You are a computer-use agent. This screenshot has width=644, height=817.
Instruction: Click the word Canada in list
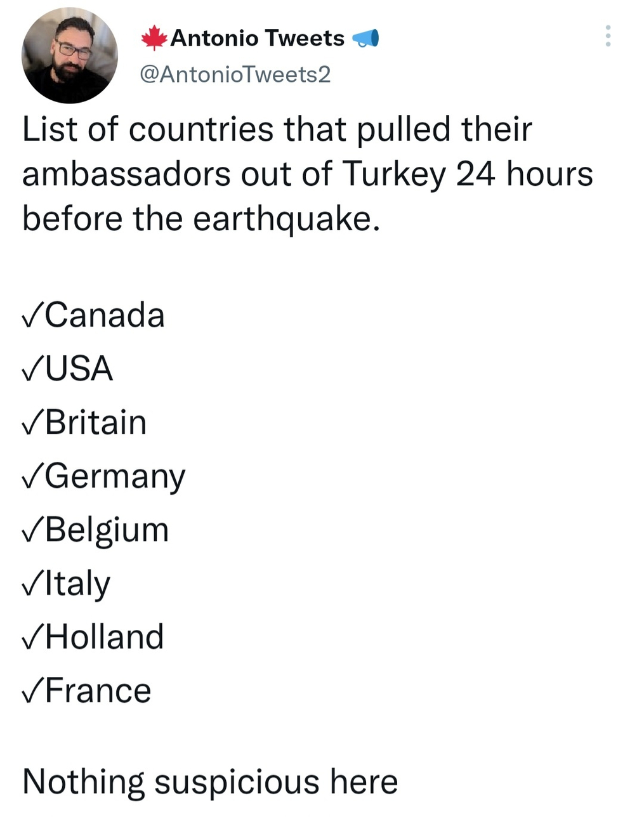pos(105,315)
